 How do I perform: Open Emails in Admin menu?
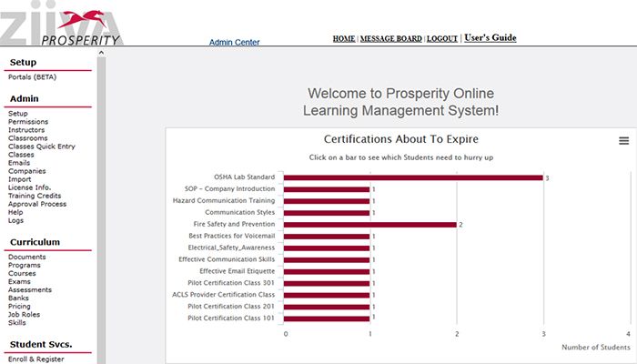coord(19,163)
